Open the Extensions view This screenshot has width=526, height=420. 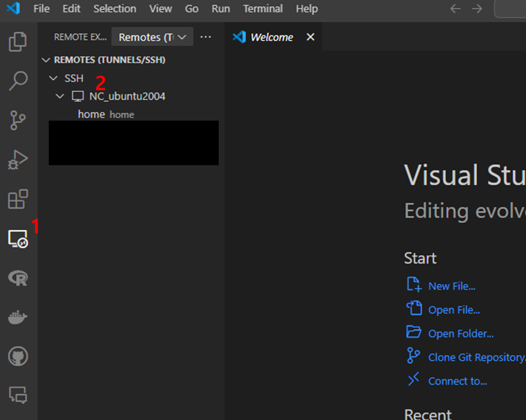(x=18, y=199)
